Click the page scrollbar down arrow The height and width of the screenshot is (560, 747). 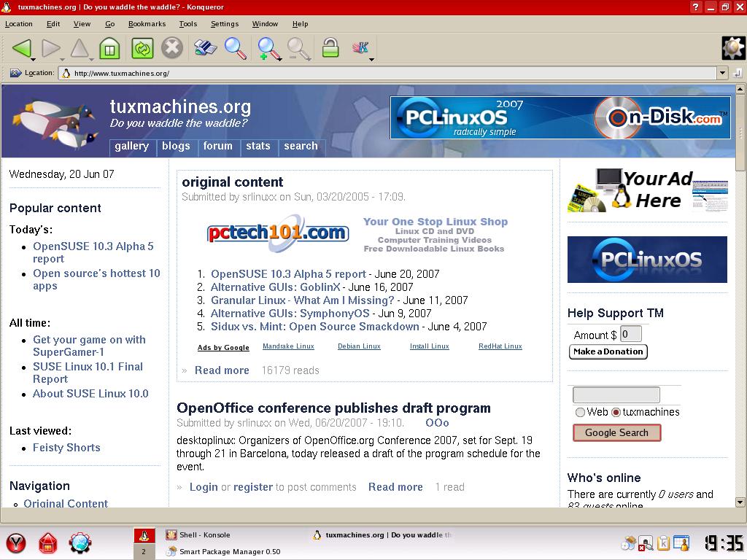click(740, 502)
